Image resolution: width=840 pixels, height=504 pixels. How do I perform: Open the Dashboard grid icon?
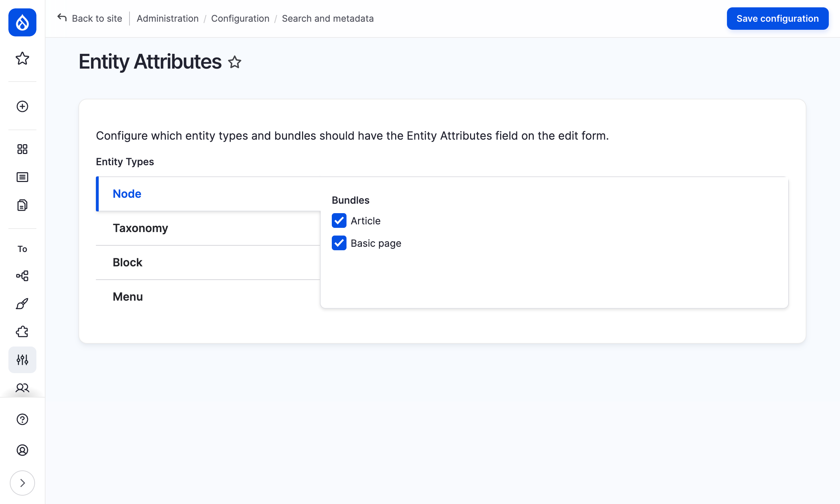click(22, 149)
